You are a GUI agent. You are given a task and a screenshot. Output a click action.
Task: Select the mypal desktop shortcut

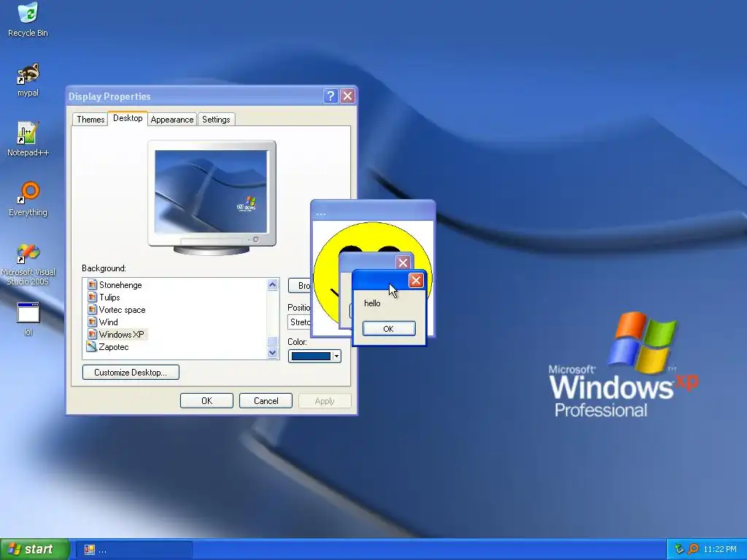[x=28, y=79]
